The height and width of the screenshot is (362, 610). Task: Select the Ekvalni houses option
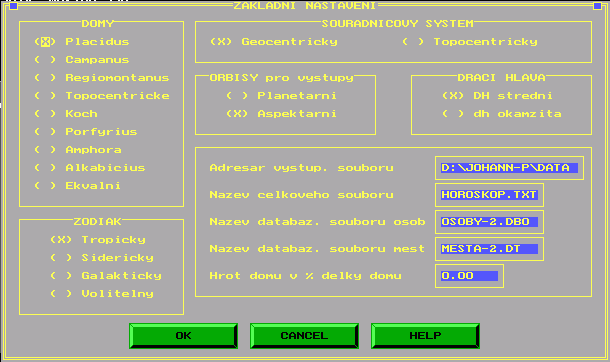[x=77, y=185]
